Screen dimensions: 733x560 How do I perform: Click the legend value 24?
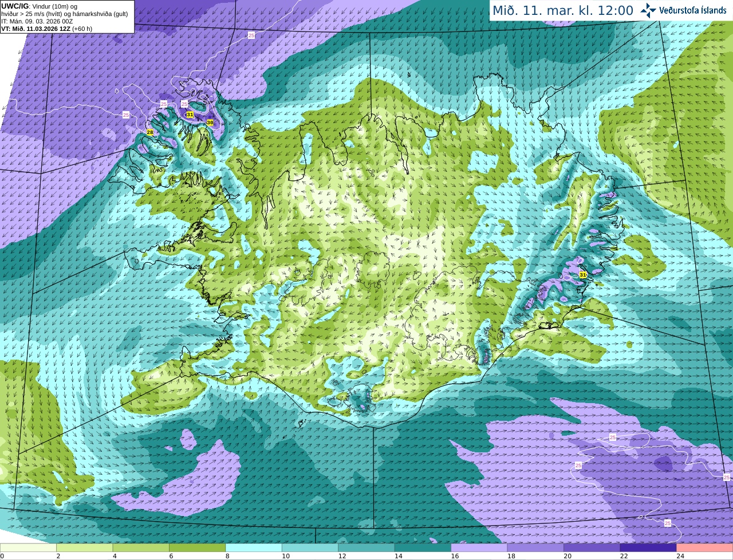click(x=680, y=556)
